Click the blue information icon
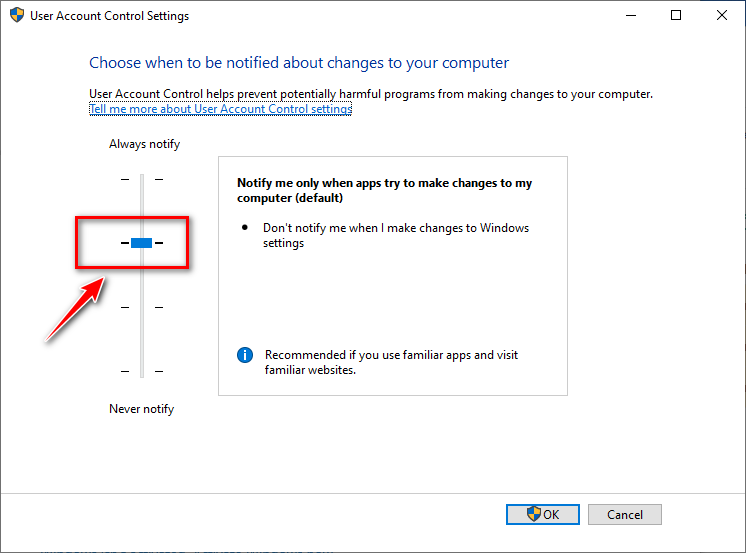 tap(245, 355)
